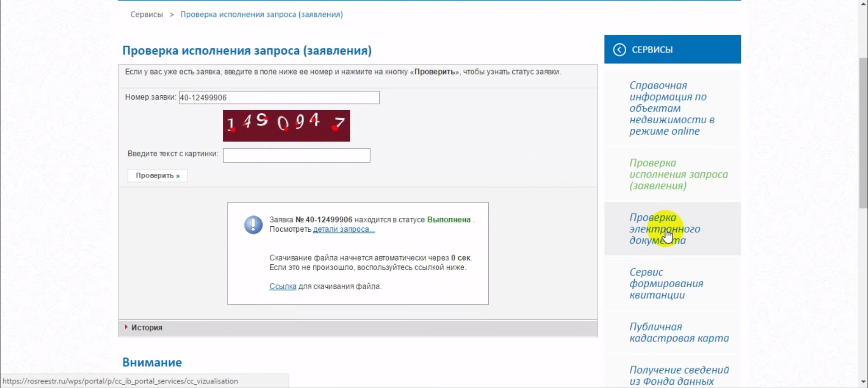Screen dimensions: 868x388
Task: Open Сервис формирования квитанции
Action: coord(666,284)
